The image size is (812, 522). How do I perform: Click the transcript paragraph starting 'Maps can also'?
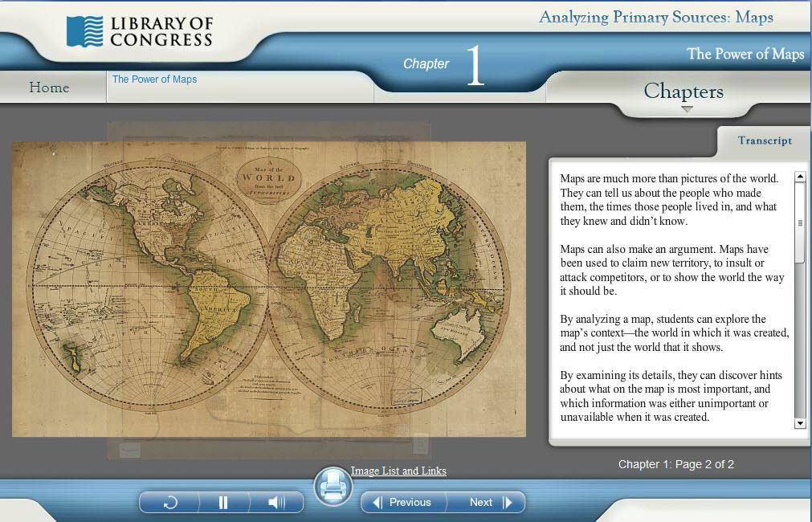tap(671, 270)
